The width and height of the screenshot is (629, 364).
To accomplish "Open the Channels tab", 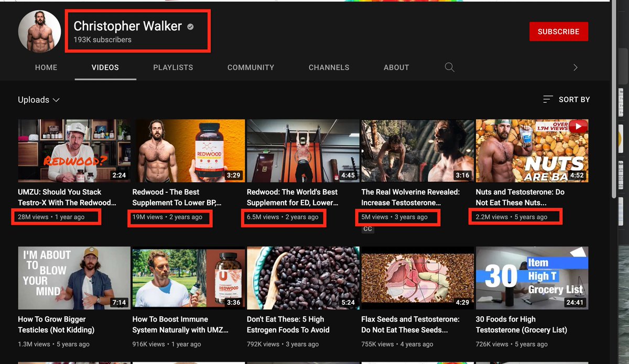I will click(329, 68).
